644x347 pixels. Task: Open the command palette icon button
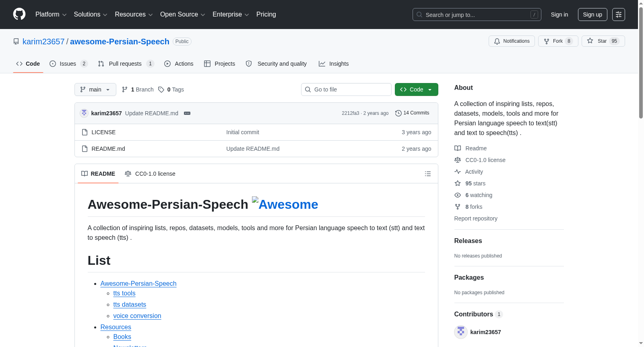[x=619, y=15]
